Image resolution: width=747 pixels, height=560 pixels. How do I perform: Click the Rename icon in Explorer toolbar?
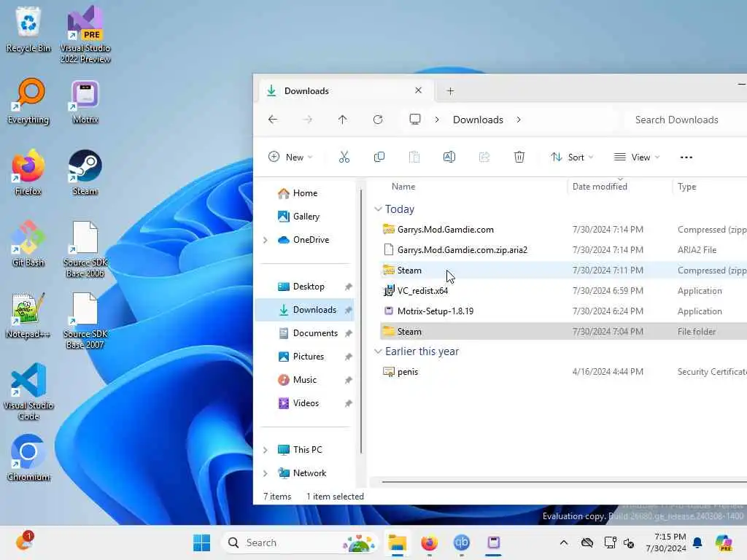tap(449, 157)
